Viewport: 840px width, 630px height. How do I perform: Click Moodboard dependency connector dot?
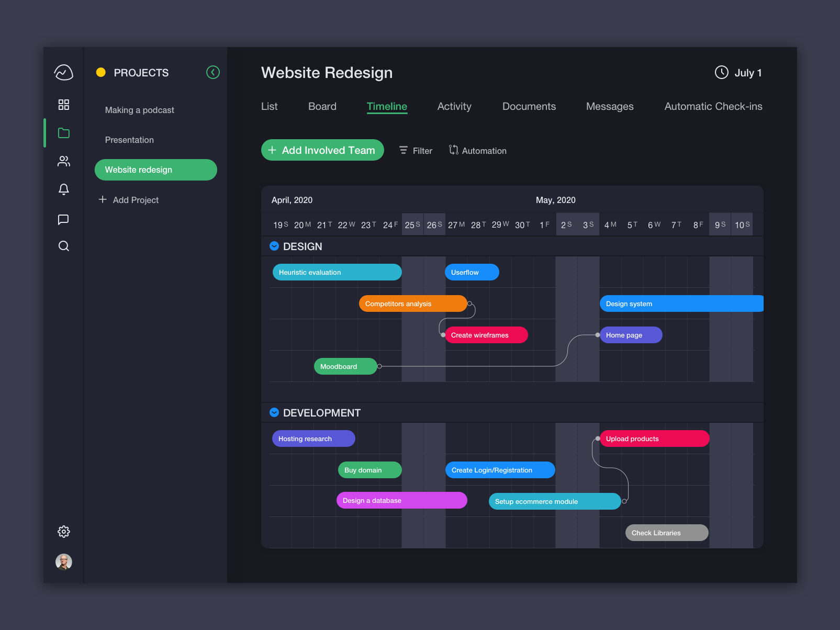pyautogui.click(x=379, y=366)
